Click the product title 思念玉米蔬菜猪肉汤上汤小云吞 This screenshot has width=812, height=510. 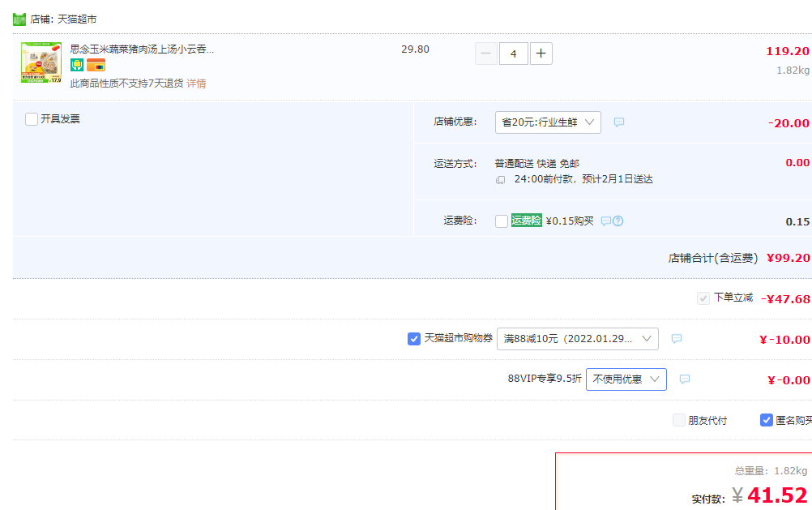[142, 49]
